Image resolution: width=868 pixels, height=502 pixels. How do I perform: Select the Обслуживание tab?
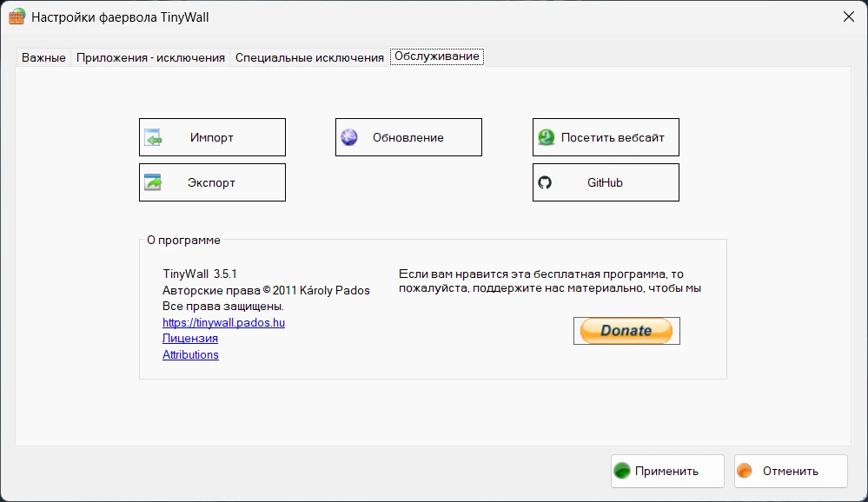(437, 56)
